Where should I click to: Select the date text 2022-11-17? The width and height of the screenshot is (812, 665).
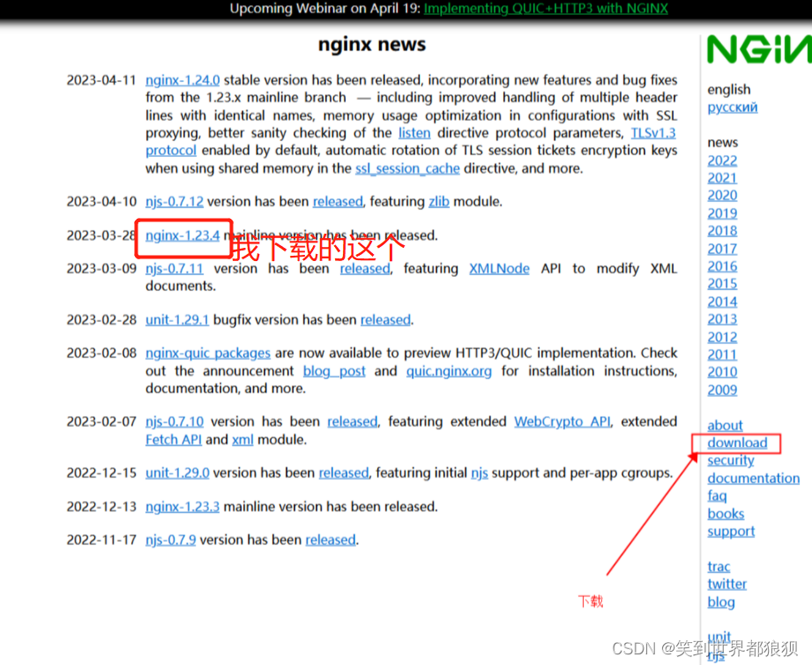pos(101,540)
